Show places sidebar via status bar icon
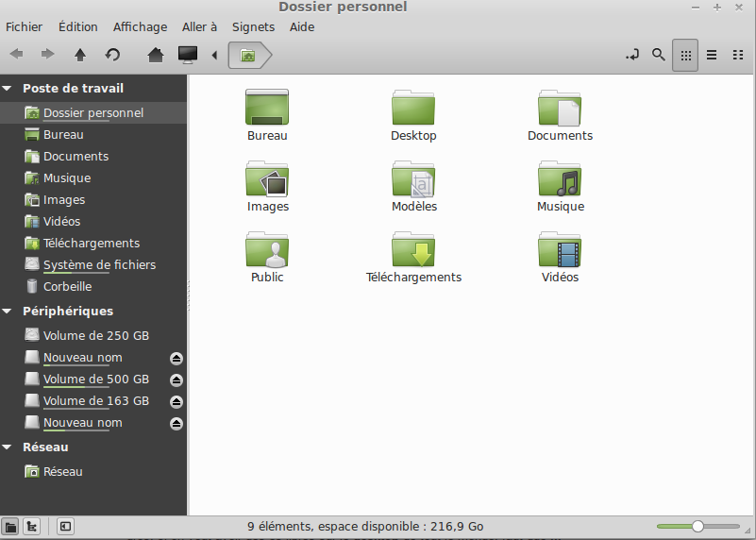756x540 pixels. pyautogui.click(x=10, y=526)
